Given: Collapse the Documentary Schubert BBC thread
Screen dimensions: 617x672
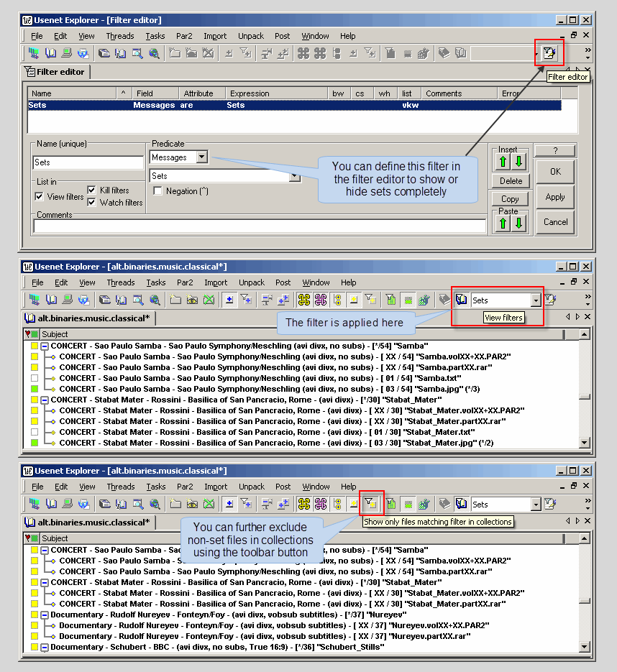Looking at the screenshot, I should 45,648.
